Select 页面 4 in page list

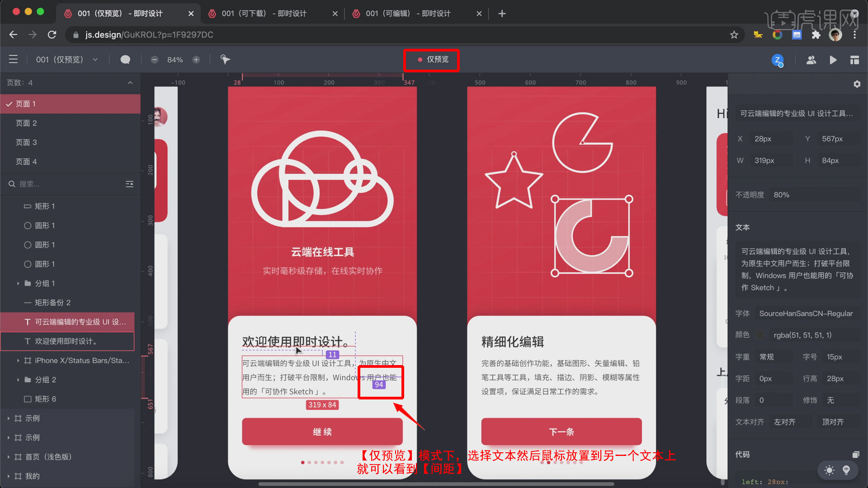pos(70,161)
